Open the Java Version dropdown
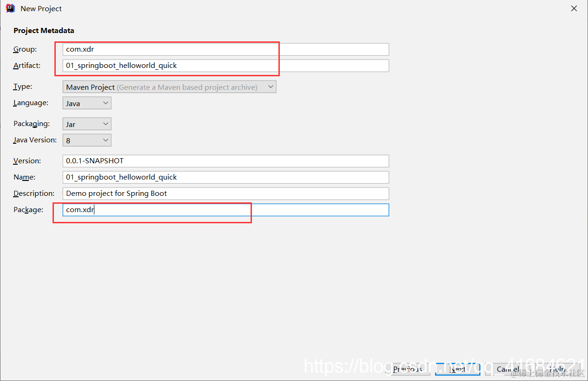The image size is (588, 381). pos(87,140)
